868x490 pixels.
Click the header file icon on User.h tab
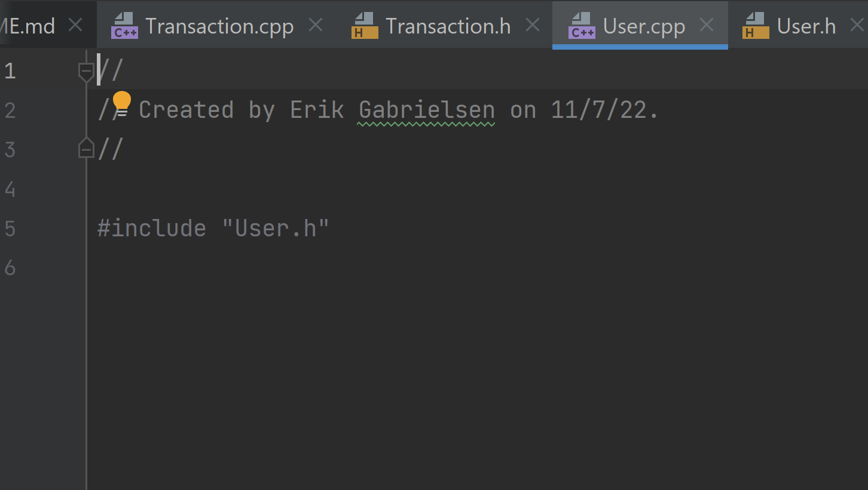pos(755,26)
